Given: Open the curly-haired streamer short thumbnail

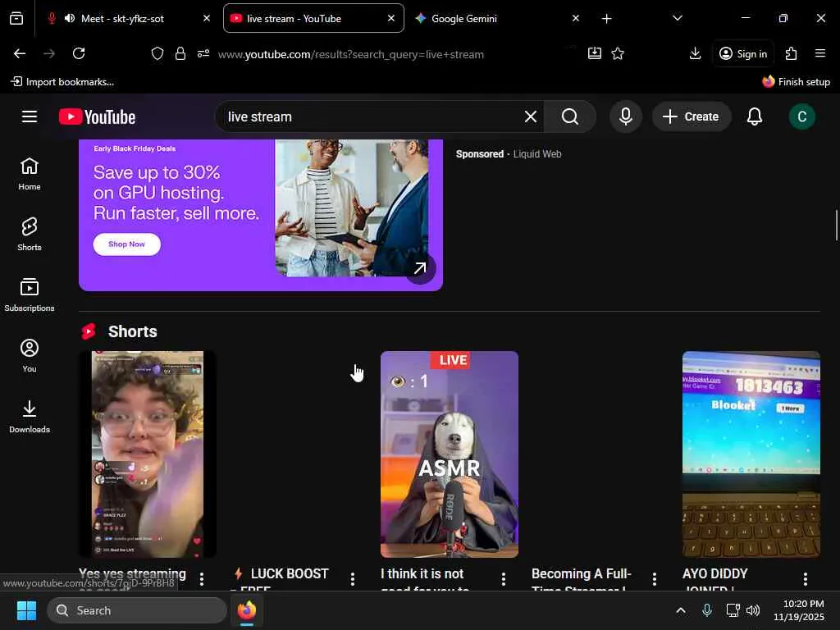Looking at the screenshot, I should [x=148, y=454].
